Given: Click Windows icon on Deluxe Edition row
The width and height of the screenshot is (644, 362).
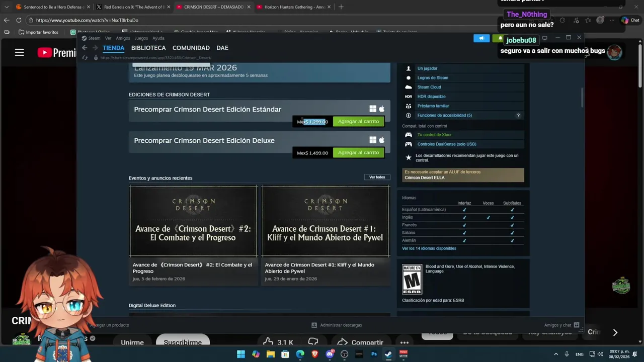Looking at the screenshot, I should coord(373,140).
